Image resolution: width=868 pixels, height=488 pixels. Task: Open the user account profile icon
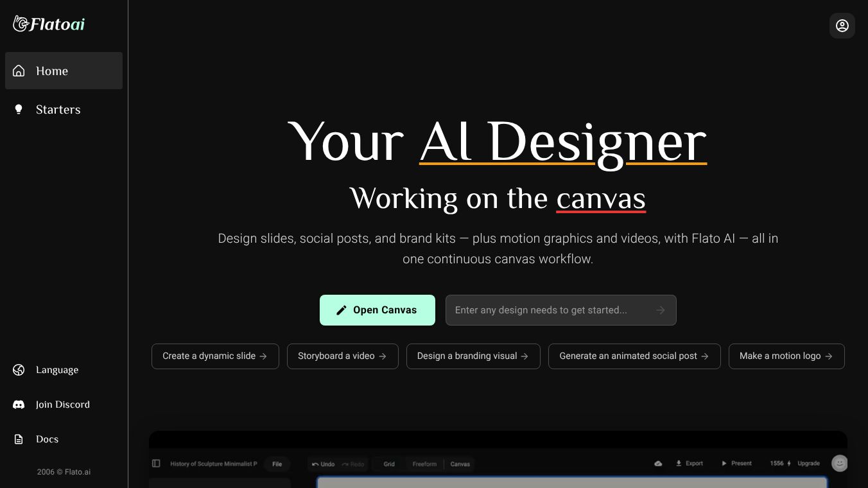[842, 26]
